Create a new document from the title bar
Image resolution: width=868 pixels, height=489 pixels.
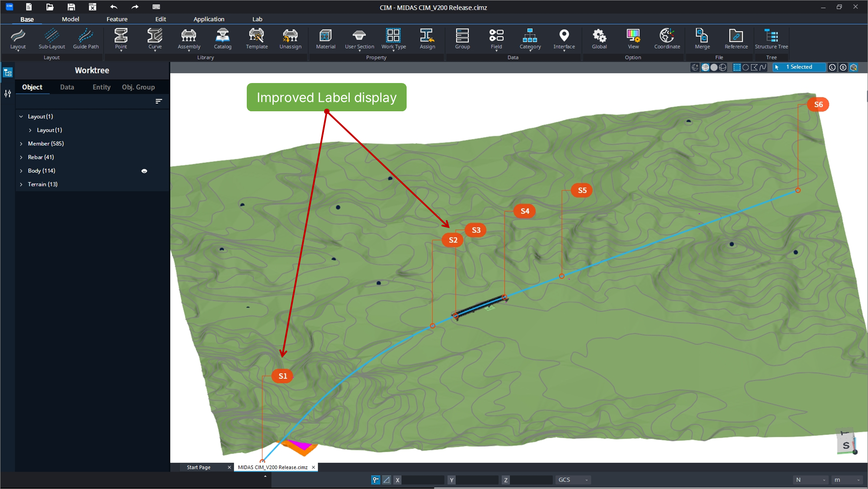(29, 7)
